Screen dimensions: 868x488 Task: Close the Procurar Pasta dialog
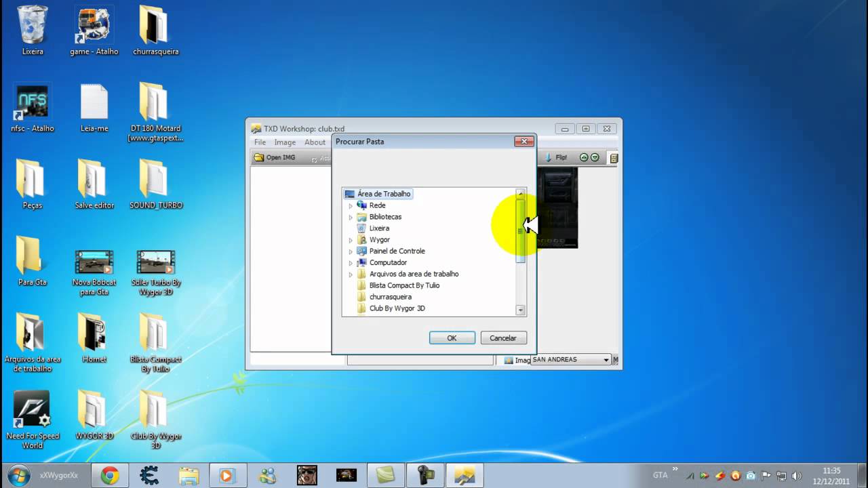pos(524,142)
